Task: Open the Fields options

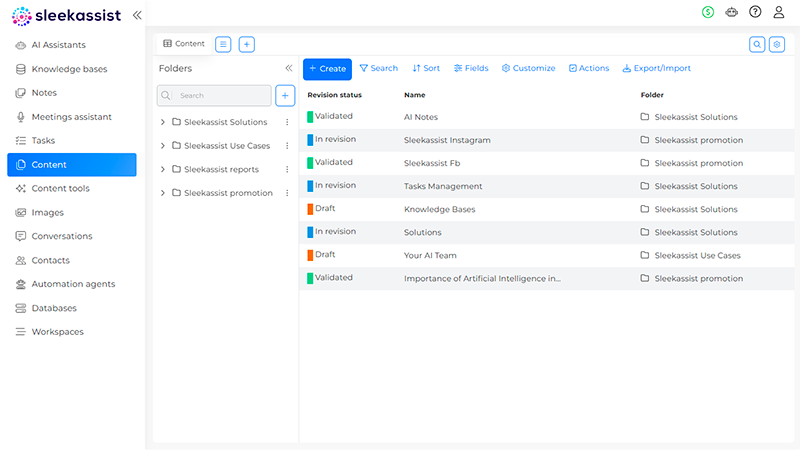Action: coord(471,68)
